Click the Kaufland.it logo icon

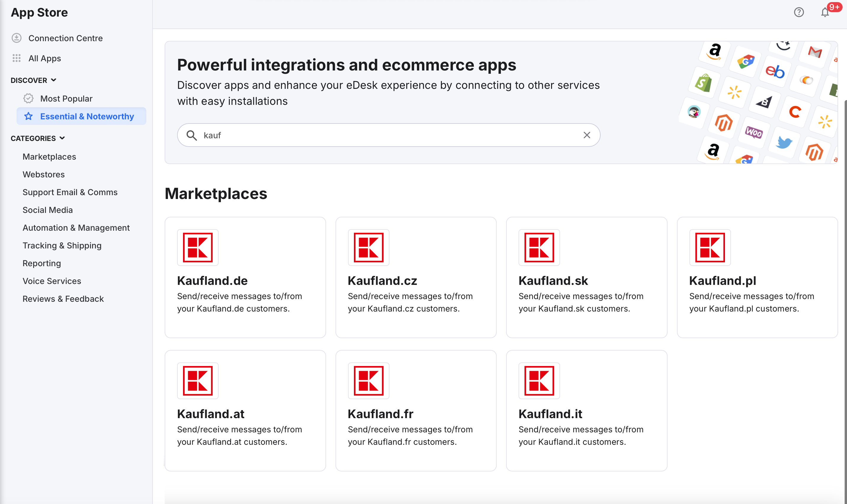tap(539, 381)
